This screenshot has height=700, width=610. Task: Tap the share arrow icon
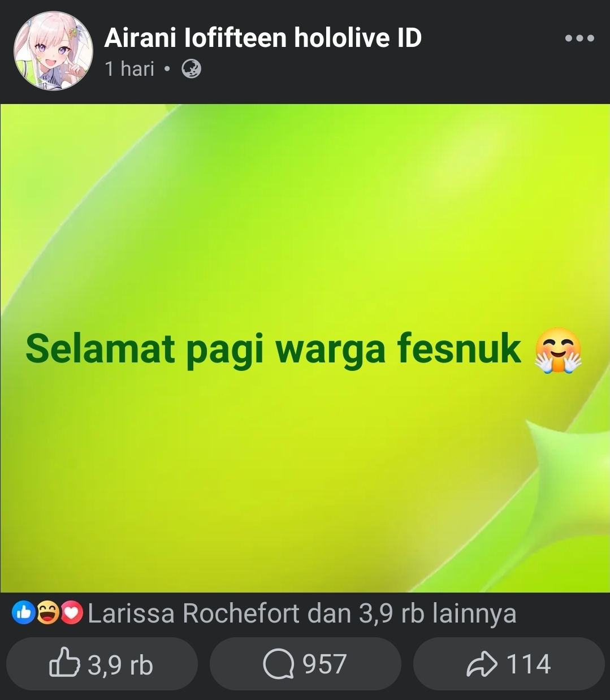(x=482, y=664)
